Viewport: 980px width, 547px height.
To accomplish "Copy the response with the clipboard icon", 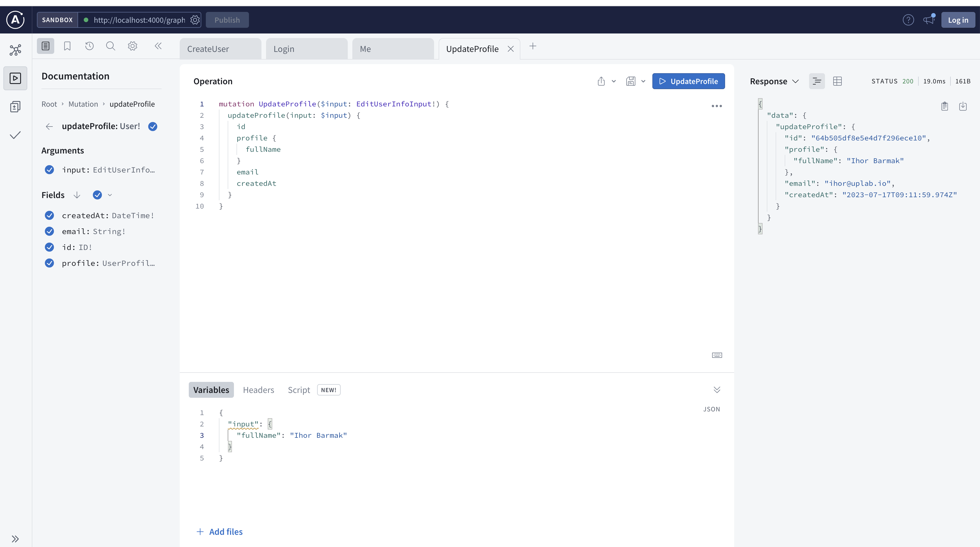I will pos(945,106).
